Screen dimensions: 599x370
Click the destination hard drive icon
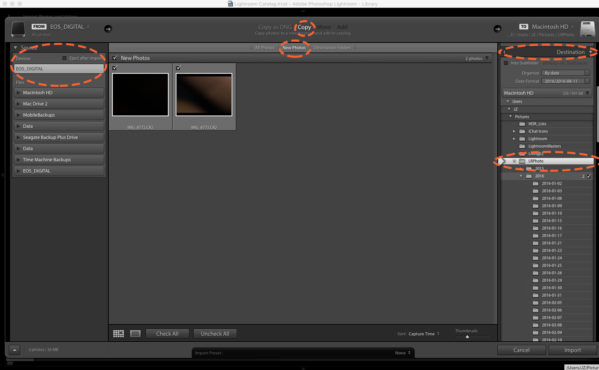pyautogui.click(x=588, y=29)
